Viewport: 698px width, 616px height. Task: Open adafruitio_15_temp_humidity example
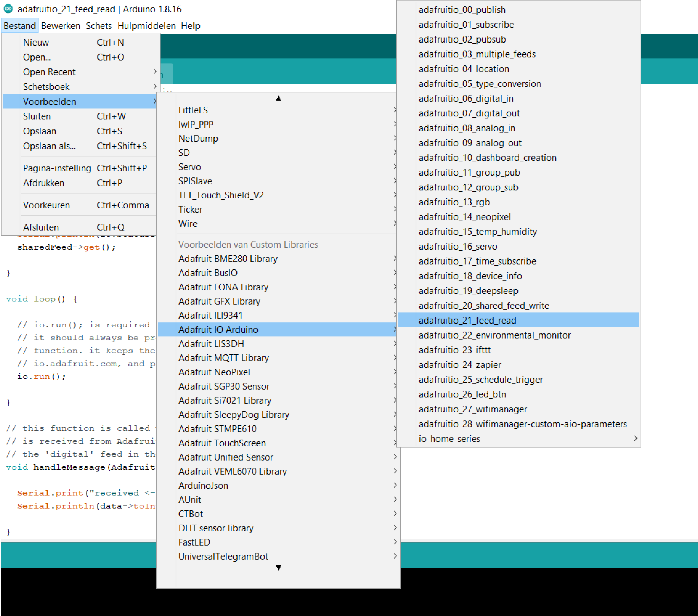pyautogui.click(x=519, y=232)
